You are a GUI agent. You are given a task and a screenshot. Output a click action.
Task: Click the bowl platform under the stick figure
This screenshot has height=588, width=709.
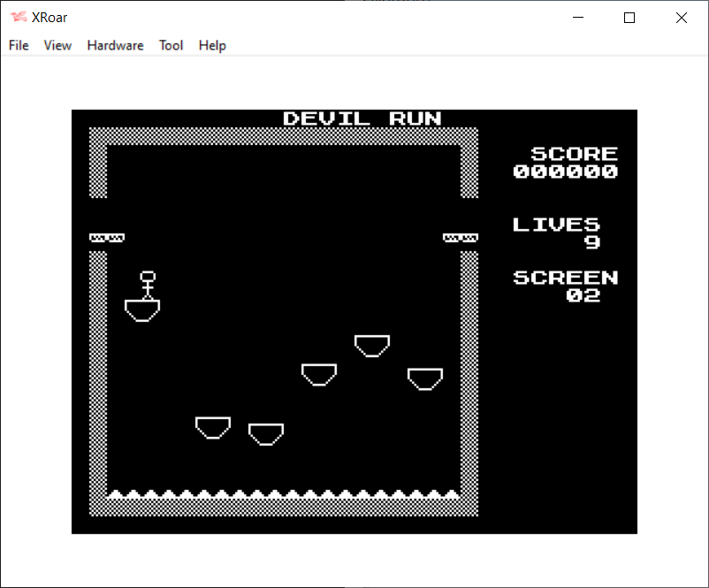142,309
